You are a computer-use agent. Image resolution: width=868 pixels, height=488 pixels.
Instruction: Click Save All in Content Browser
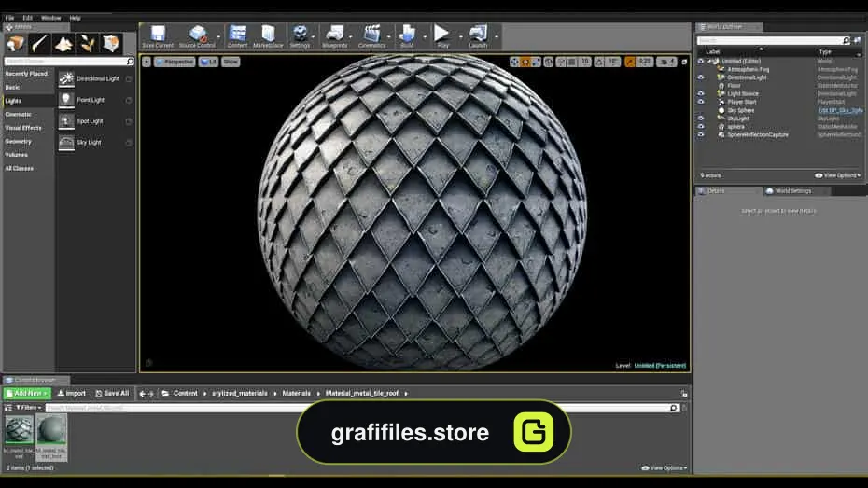tap(112, 394)
